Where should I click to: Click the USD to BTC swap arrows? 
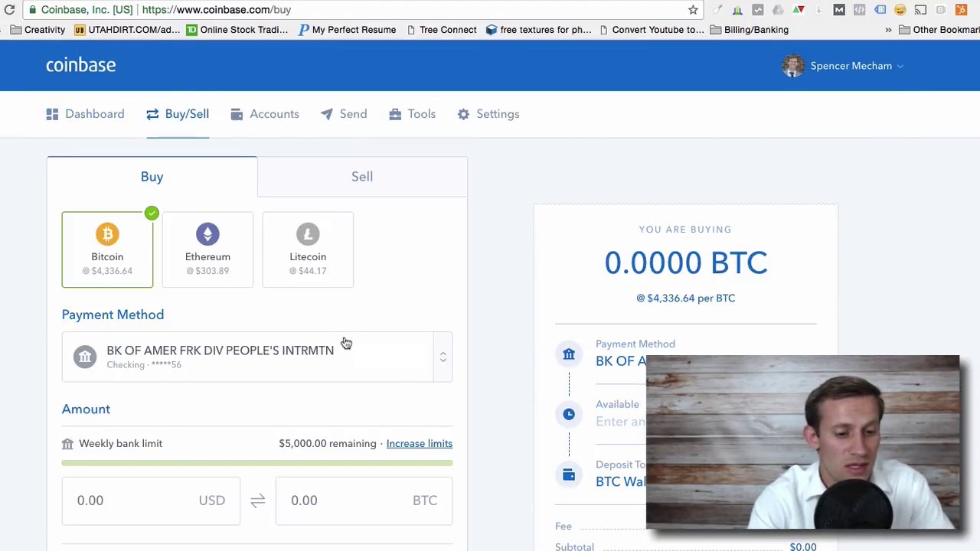pos(257,500)
